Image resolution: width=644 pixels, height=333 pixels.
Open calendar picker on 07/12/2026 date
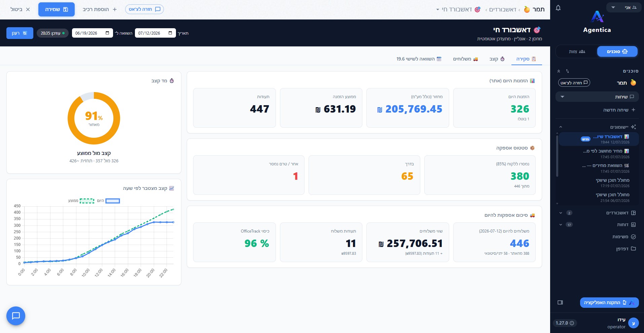[170, 33]
